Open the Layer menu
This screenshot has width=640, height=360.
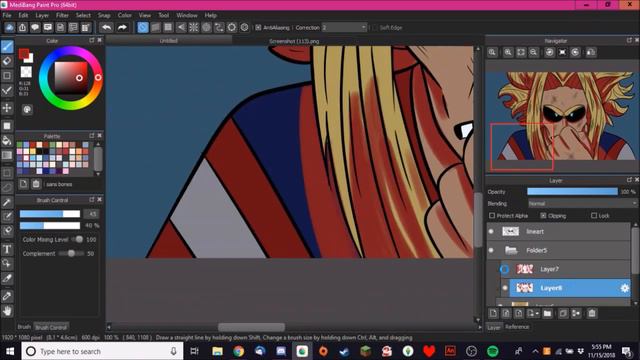42,16
